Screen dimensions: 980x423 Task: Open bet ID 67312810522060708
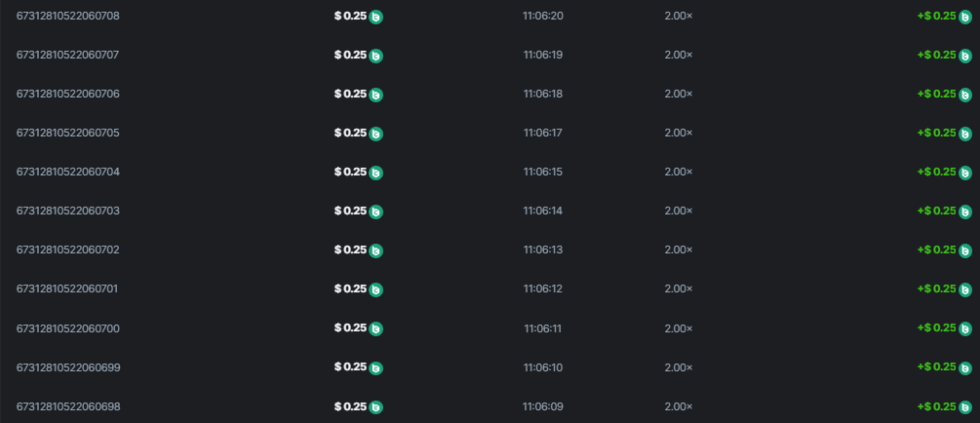click(x=67, y=16)
